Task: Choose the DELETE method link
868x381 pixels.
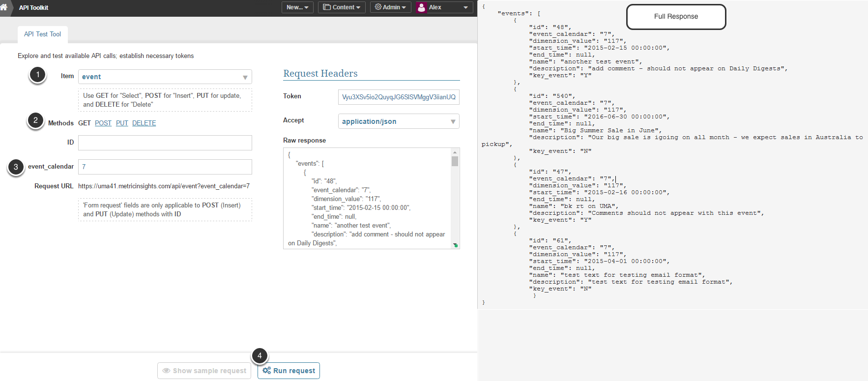Action: (144, 123)
